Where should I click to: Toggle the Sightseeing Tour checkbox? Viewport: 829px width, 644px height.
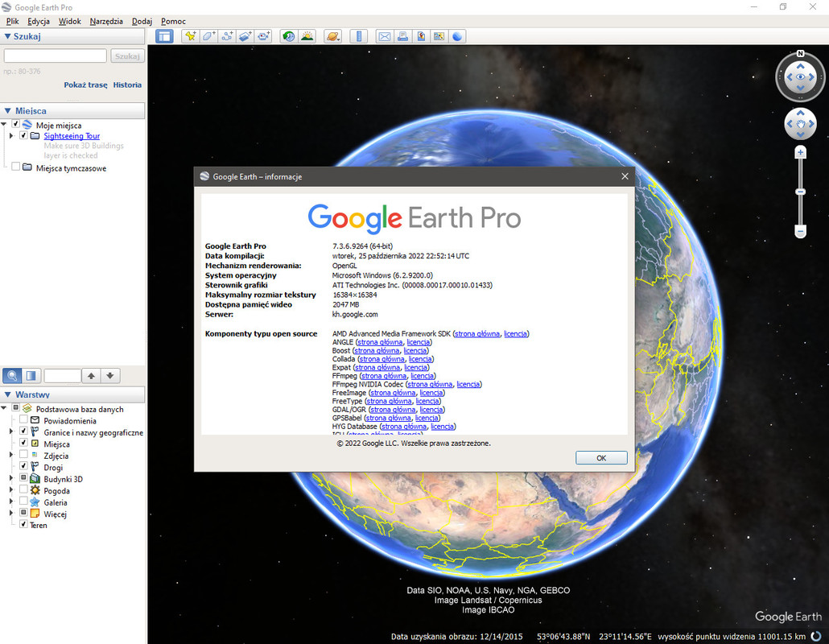(23, 136)
